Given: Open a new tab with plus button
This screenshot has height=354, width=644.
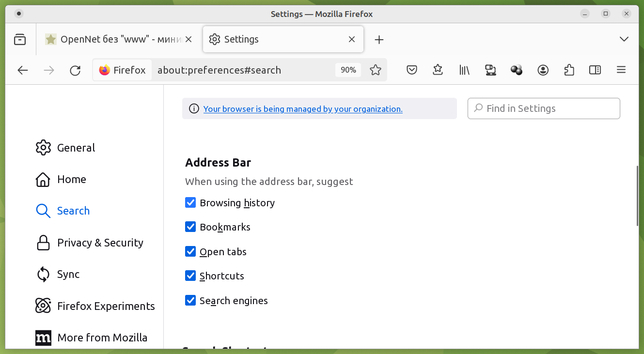Looking at the screenshot, I should [379, 39].
